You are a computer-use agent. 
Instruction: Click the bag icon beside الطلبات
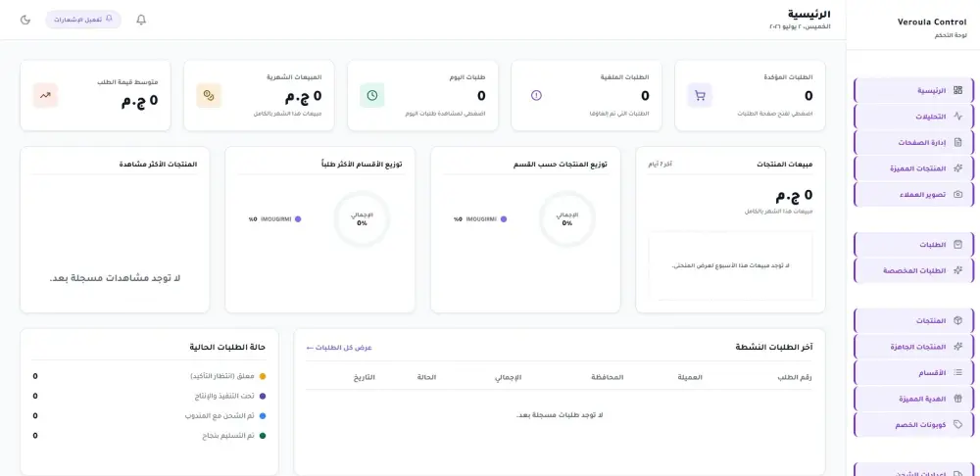tap(958, 245)
